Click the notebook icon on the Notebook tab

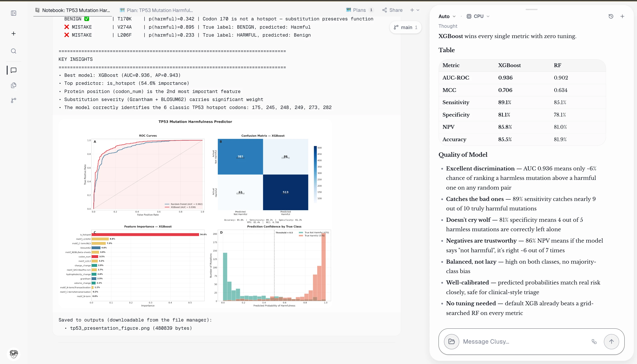point(37,10)
